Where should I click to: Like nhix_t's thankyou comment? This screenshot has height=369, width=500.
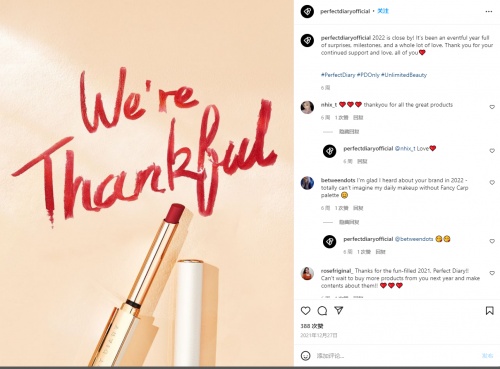click(492, 107)
